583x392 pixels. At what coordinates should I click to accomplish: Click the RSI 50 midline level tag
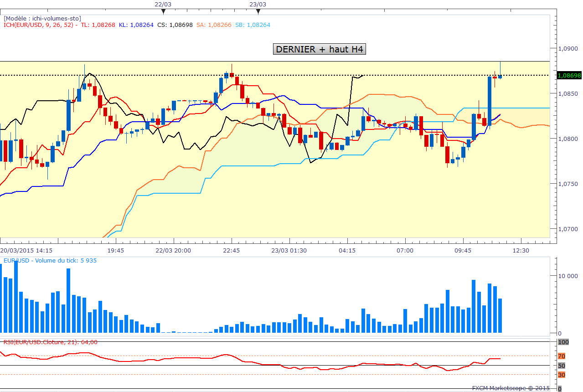tap(562, 366)
